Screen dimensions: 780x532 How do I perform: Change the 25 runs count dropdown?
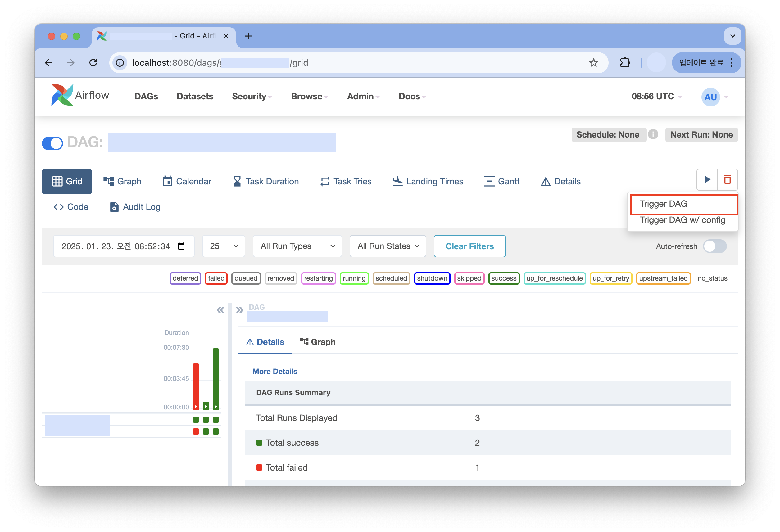pyautogui.click(x=224, y=246)
